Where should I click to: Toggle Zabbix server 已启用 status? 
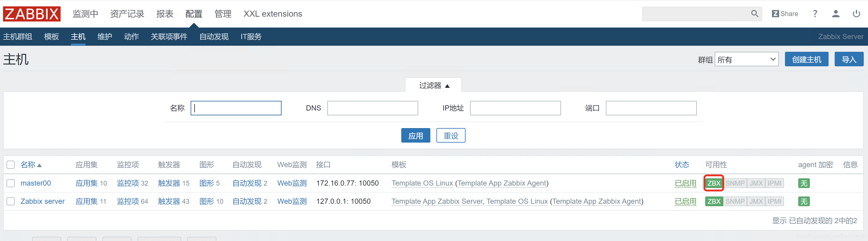point(685,201)
